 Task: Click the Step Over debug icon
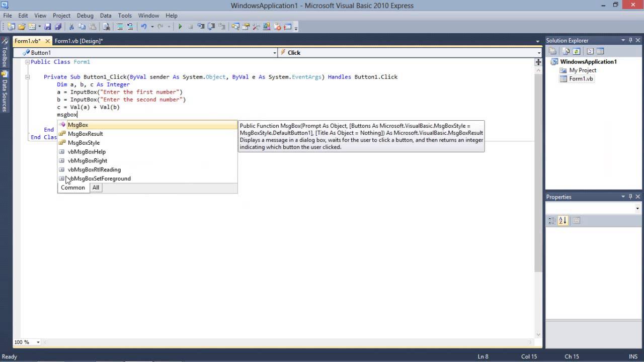(211, 27)
